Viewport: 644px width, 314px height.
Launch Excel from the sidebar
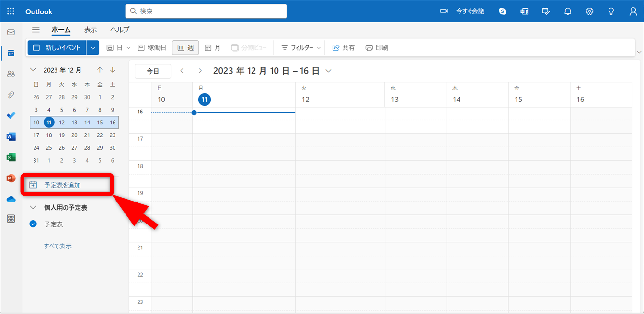click(11, 157)
